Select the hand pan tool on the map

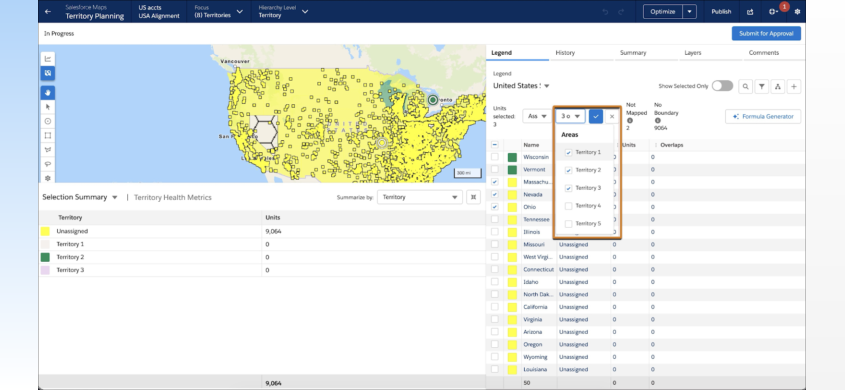click(48, 93)
